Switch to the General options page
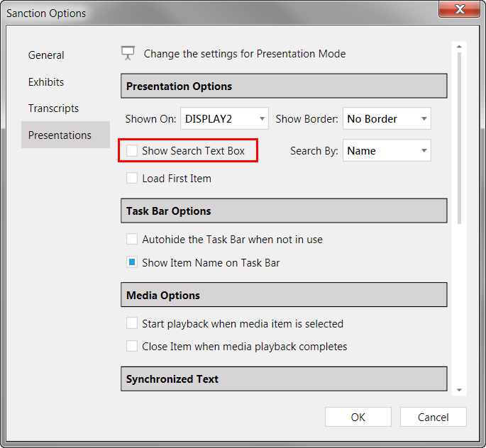 pos(46,55)
